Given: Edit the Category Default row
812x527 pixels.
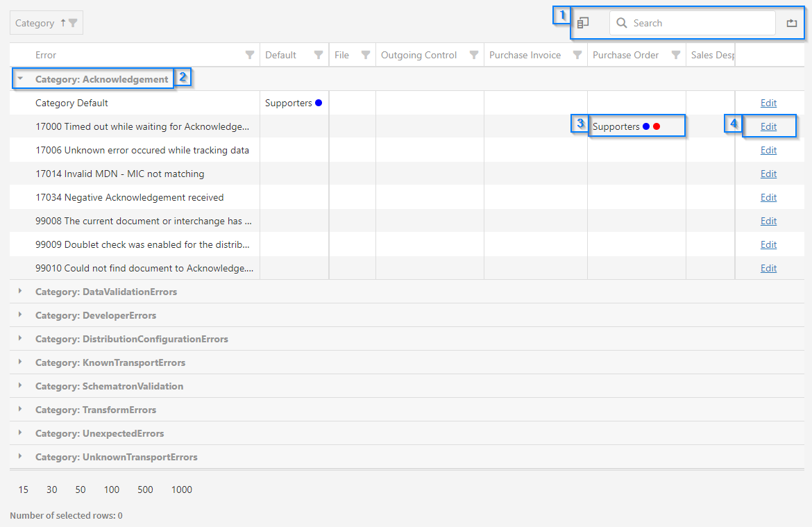Looking at the screenshot, I should pos(768,103).
